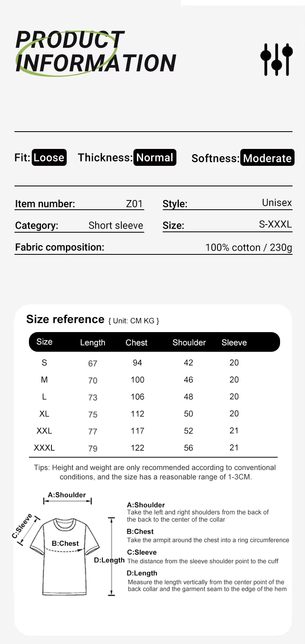Click the B:Chest label inside the t-shirt
The image size is (305, 644).
click(x=65, y=543)
